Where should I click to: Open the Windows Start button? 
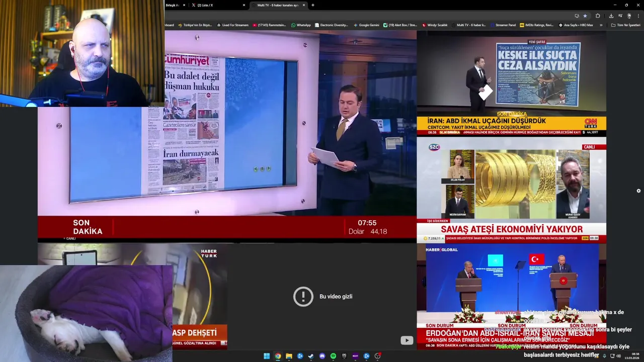tap(267, 356)
